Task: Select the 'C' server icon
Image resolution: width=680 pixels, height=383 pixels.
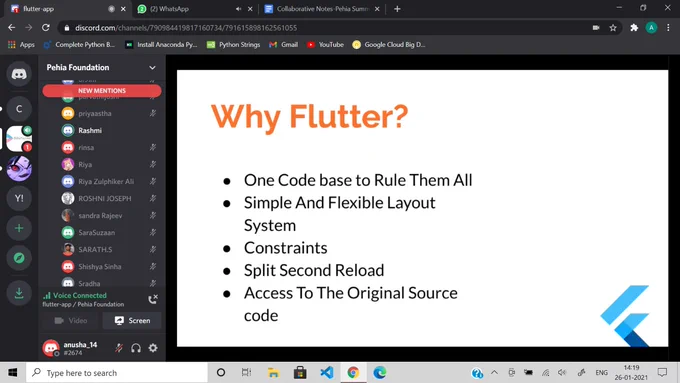Action: pos(19,109)
